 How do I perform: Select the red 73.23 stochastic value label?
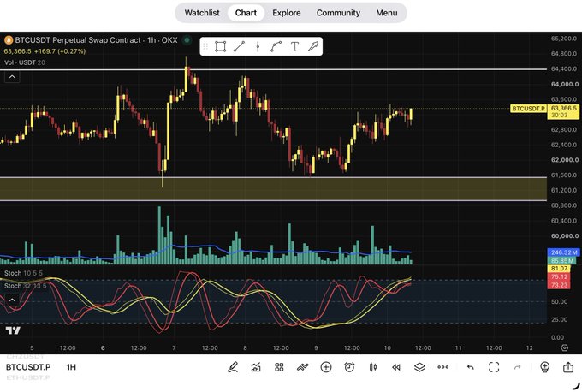(559, 285)
